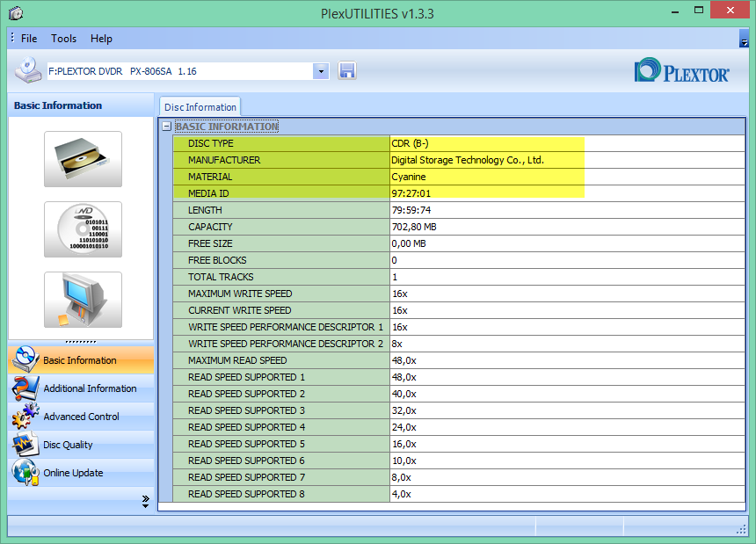This screenshot has width=756, height=544.
Task: Click the Disc Quality graph icon
Action: [25, 445]
